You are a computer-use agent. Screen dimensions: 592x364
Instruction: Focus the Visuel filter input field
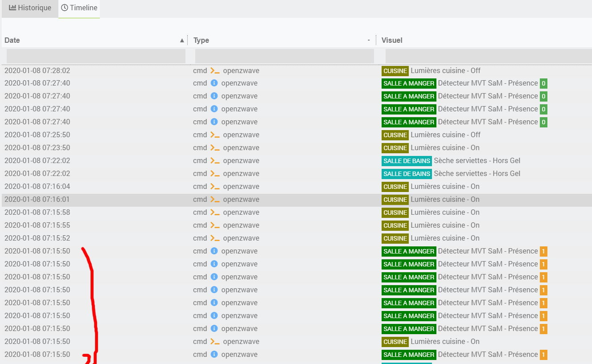pos(489,56)
